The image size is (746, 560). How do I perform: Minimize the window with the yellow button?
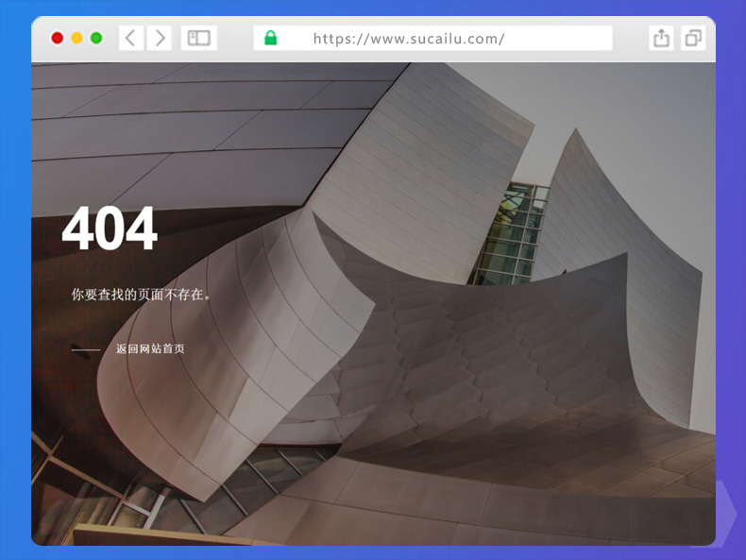pos(76,38)
